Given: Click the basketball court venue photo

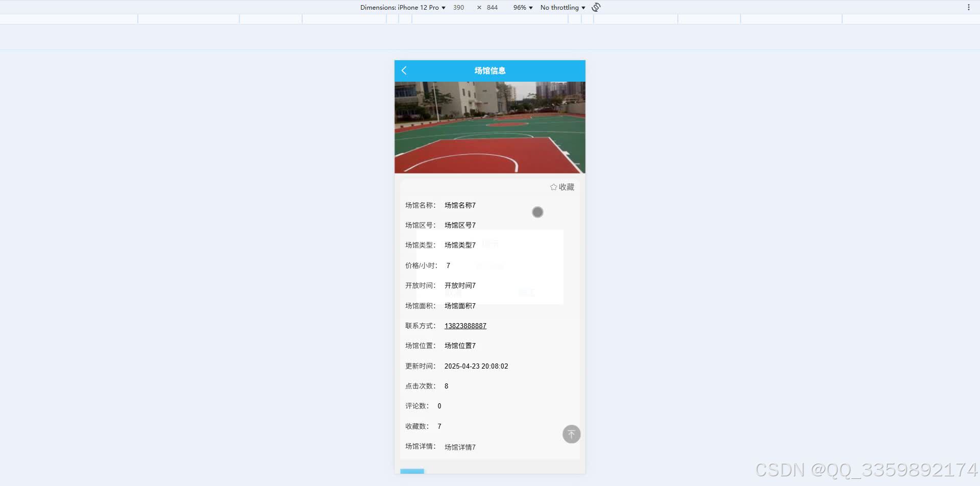Looking at the screenshot, I should click(489, 127).
